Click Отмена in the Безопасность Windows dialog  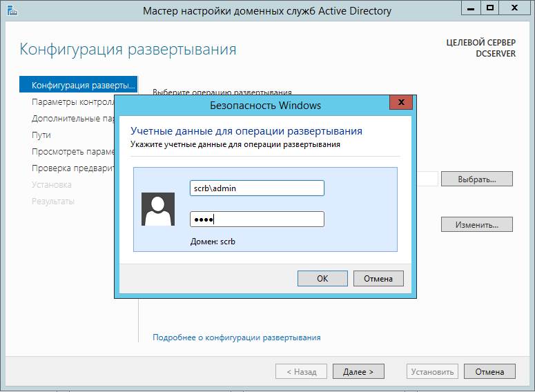tap(378, 278)
